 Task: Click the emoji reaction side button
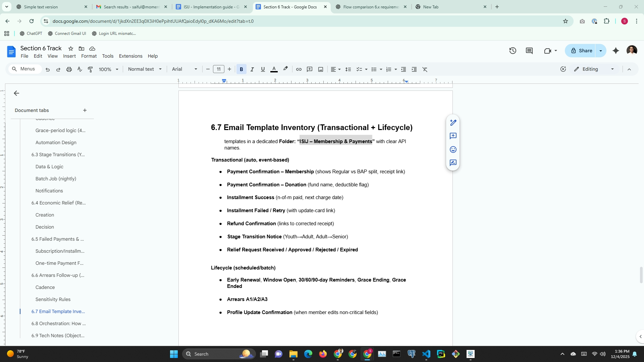[x=453, y=149]
